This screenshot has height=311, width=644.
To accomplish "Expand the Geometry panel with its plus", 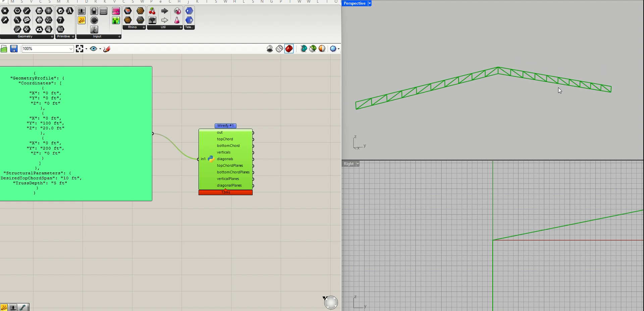I will [52, 37].
